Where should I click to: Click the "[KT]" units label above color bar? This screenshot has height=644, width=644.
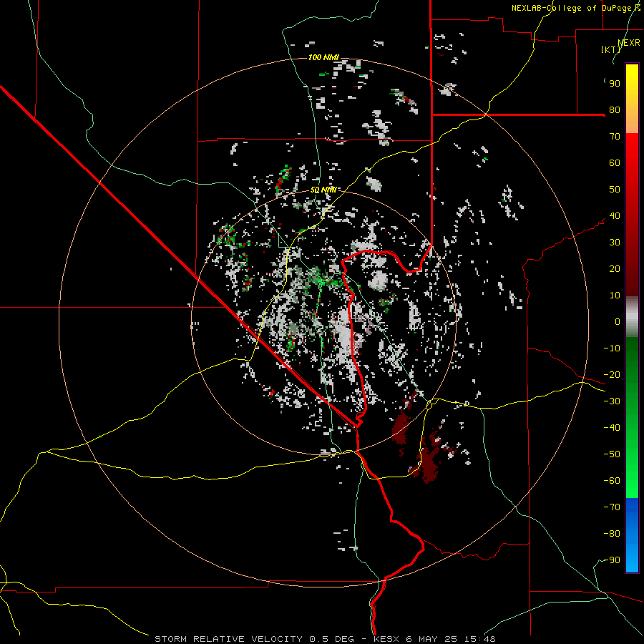point(611,49)
